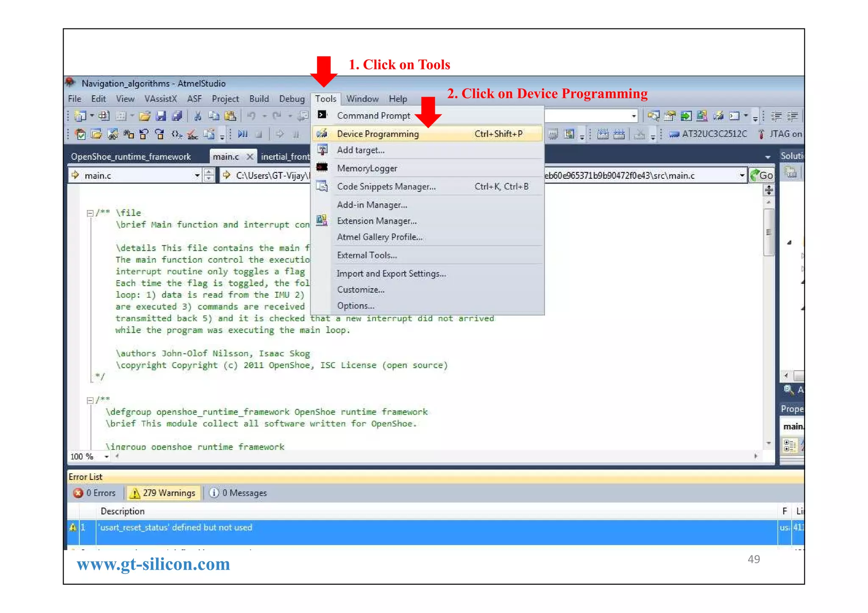Select Device Programming from Tools menu

coord(378,134)
